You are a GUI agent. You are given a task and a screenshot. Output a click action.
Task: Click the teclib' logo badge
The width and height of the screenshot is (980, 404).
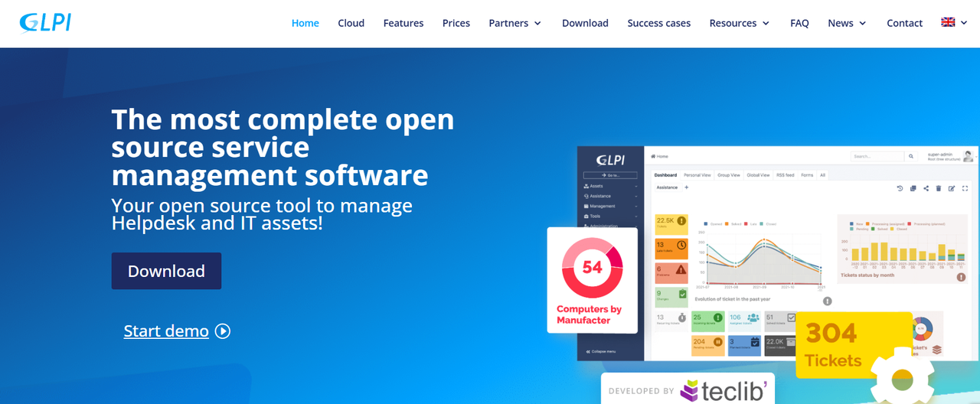click(x=688, y=389)
